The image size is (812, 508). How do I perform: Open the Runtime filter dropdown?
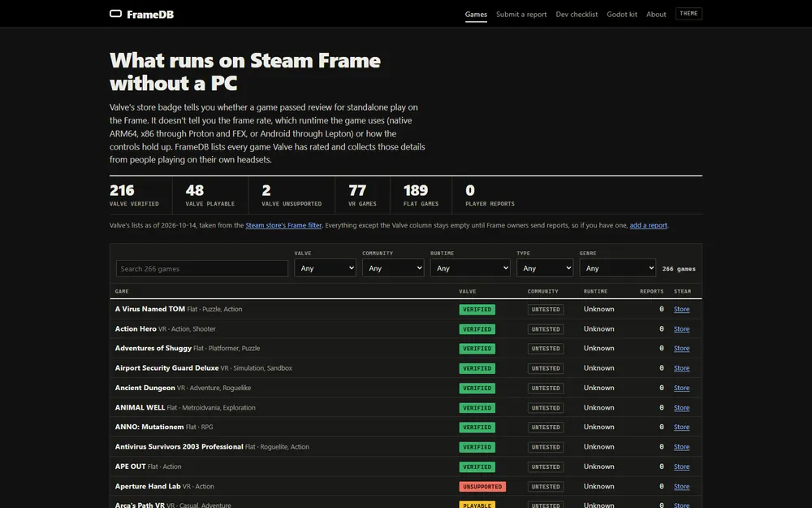(470, 268)
